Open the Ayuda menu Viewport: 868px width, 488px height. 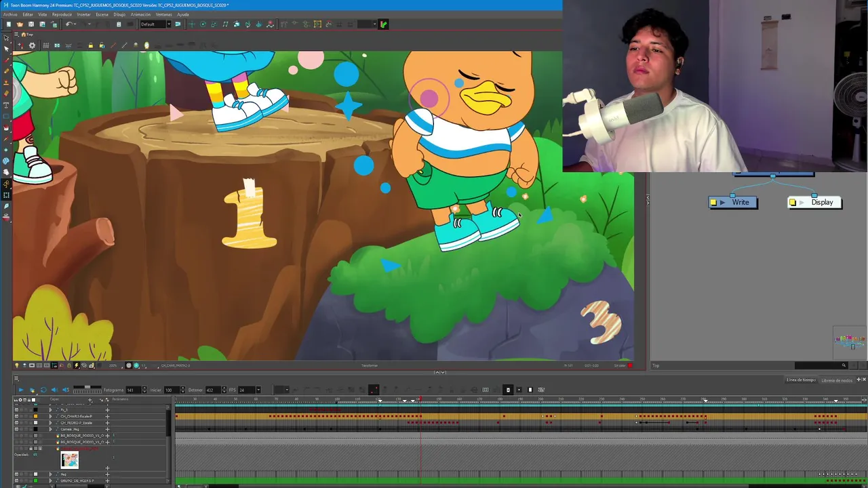tap(183, 14)
